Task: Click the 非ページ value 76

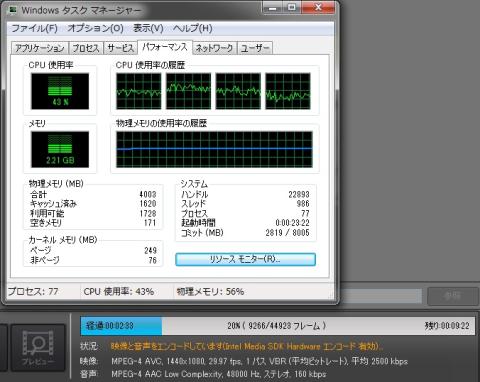Action: pyautogui.click(x=152, y=260)
